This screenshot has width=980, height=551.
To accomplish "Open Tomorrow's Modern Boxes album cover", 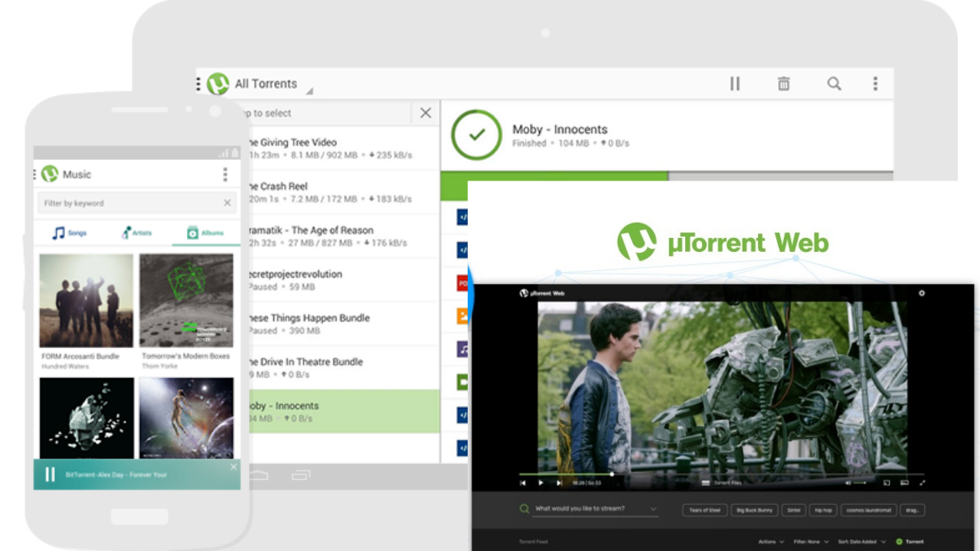I will pyautogui.click(x=186, y=301).
